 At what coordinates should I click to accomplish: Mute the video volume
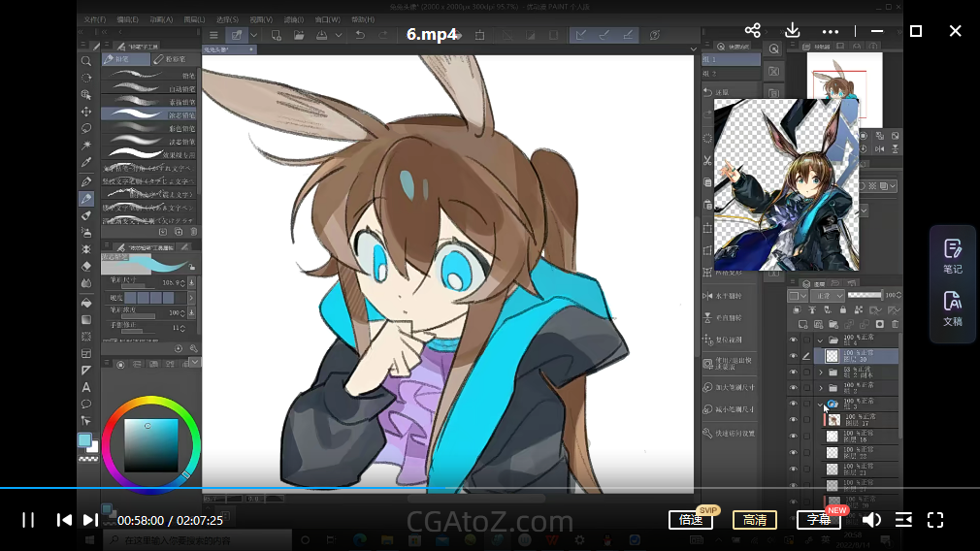pos(871,520)
